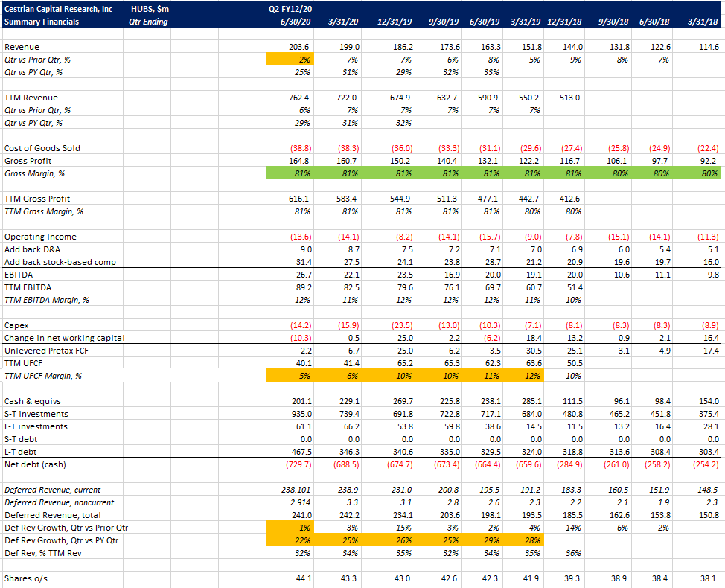Screen dimensions: 725x588
Task: Select the highlighted 2% Qtr vs Prior cell
Action: [x=290, y=59]
